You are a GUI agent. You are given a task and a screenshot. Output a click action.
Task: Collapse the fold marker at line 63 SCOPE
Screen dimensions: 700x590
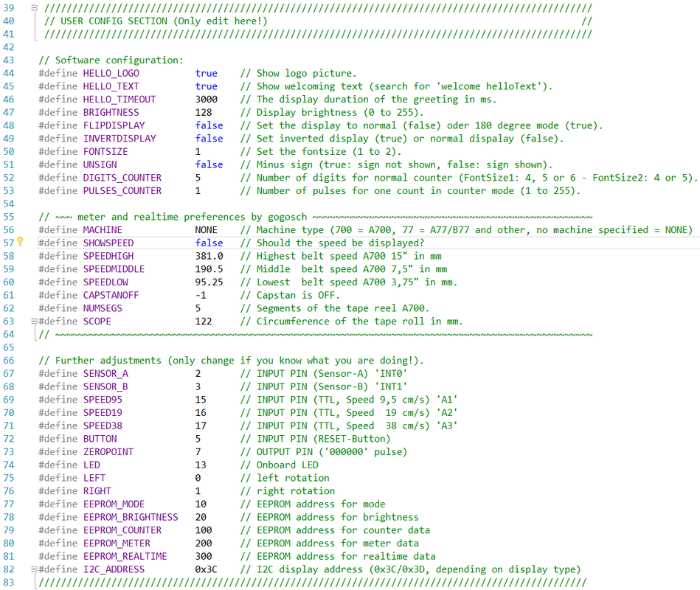pyautogui.click(x=35, y=321)
